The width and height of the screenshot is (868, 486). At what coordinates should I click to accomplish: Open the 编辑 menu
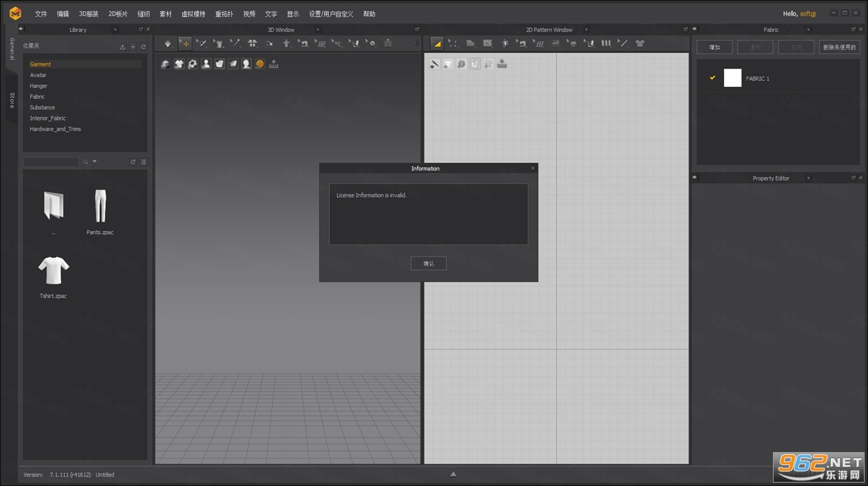[x=63, y=14]
